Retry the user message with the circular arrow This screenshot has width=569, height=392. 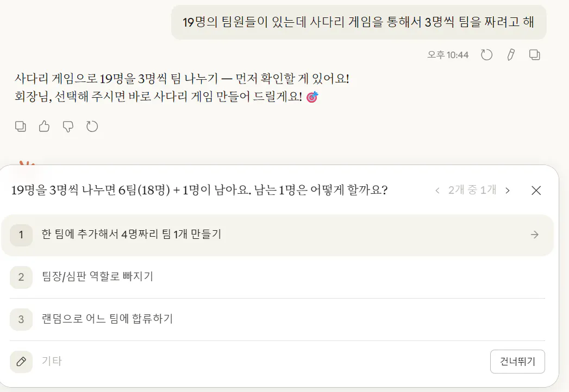(x=486, y=54)
